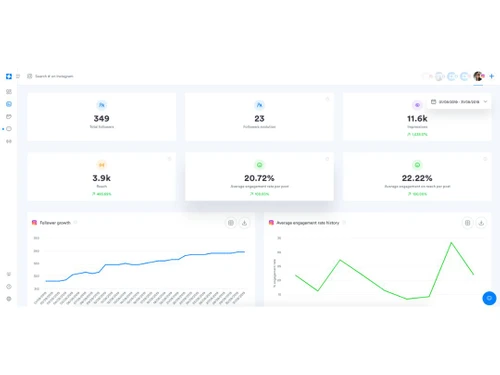Viewport: 500px width, 375px height.
Task: Click the purple eye Impressions icon
Action: pyautogui.click(x=417, y=105)
